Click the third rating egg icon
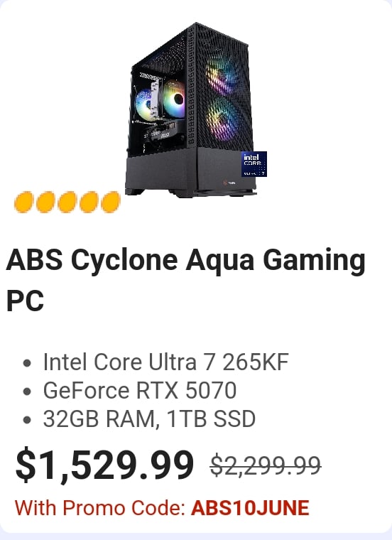The height and width of the screenshot is (540, 392). 67,202
